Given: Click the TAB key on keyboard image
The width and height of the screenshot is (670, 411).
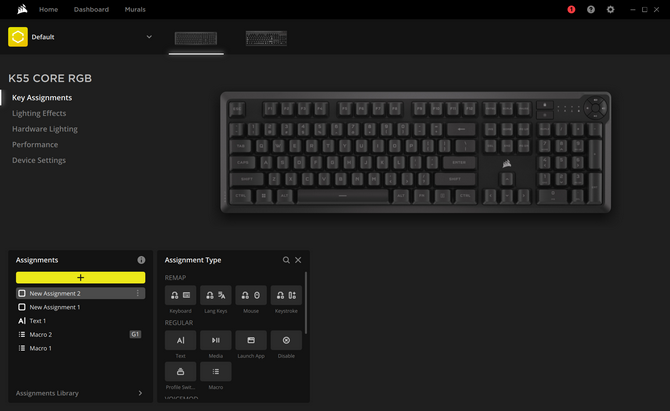Looking at the screenshot, I should click(241, 146).
